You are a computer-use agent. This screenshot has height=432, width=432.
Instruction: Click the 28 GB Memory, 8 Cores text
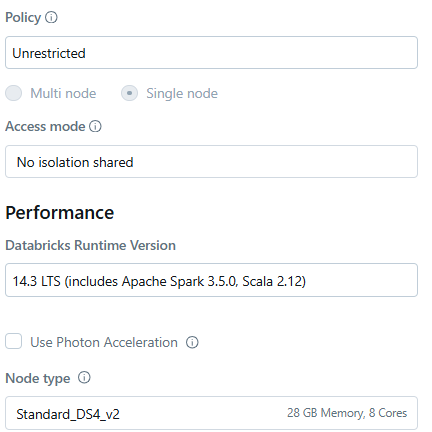(347, 413)
